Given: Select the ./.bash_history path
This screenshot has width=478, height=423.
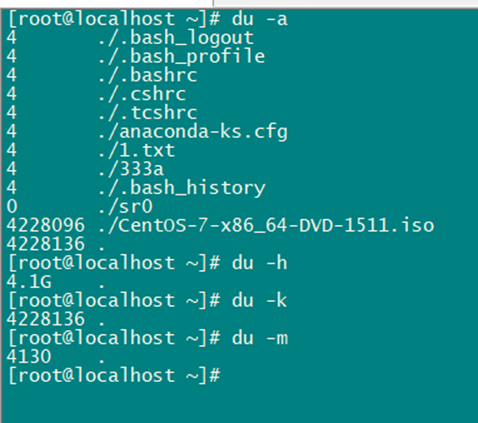Looking at the screenshot, I should point(182,188).
